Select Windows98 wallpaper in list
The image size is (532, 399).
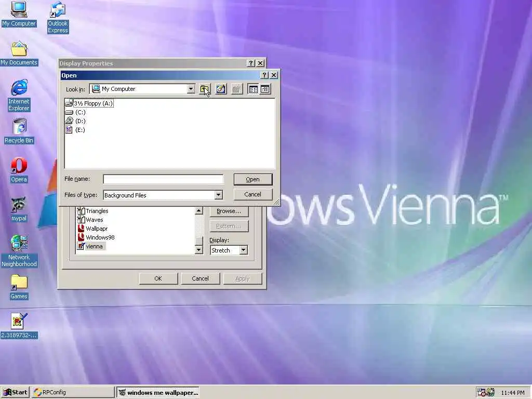click(x=96, y=237)
